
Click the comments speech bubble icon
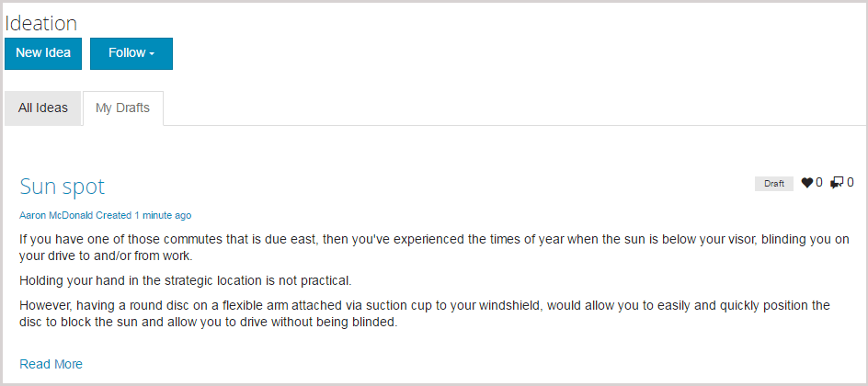[836, 183]
